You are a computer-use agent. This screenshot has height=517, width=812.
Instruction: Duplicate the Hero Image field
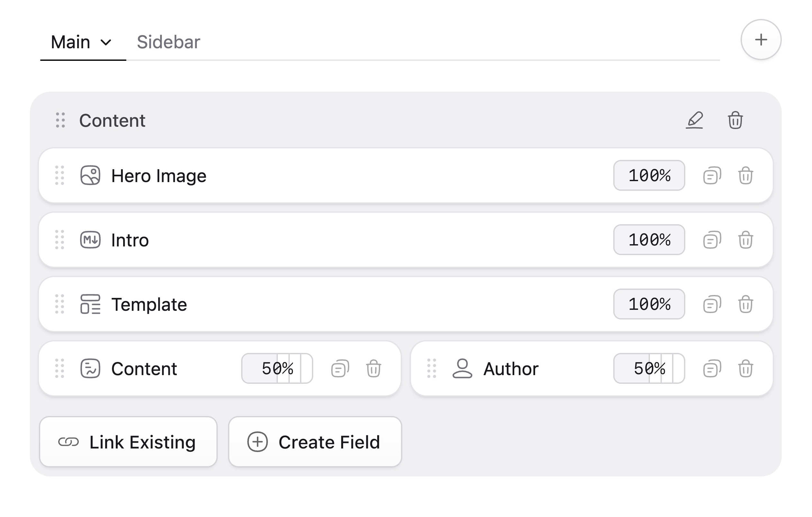pyautogui.click(x=712, y=176)
